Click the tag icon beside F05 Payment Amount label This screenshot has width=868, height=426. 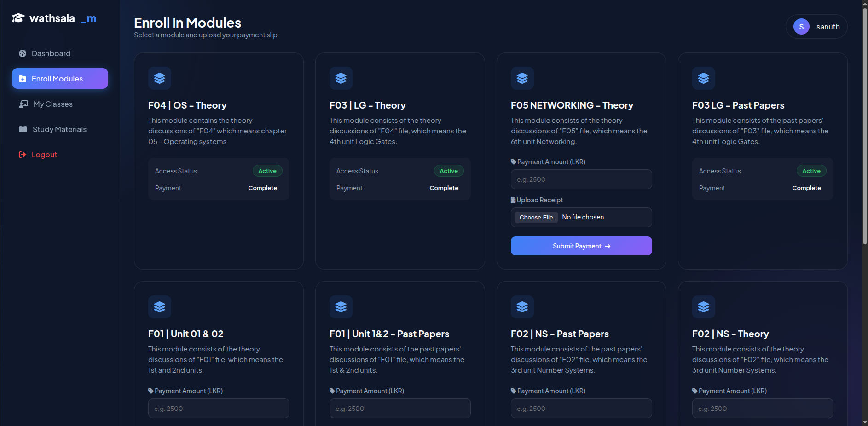pyautogui.click(x=514, y=162)
